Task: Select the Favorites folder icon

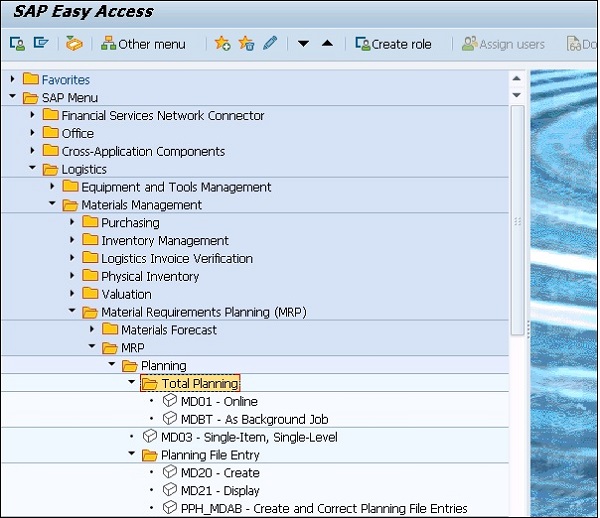Action: (31, 79)
